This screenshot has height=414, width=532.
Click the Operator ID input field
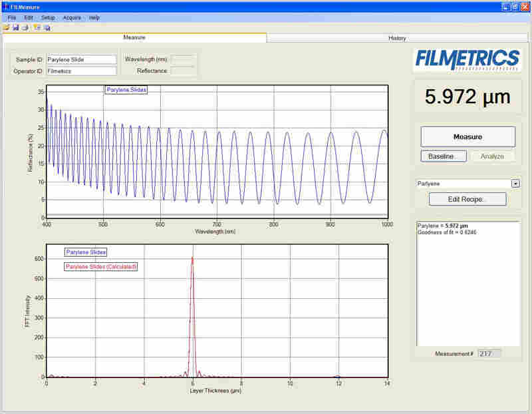pos(81,71)
